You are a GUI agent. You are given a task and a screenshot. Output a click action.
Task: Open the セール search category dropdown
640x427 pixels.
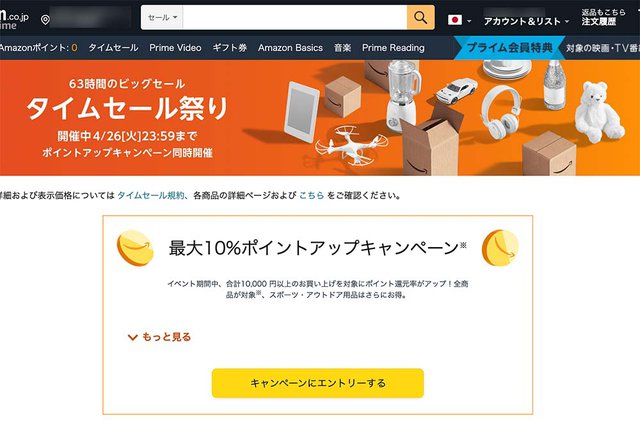[x=162, y=18]
